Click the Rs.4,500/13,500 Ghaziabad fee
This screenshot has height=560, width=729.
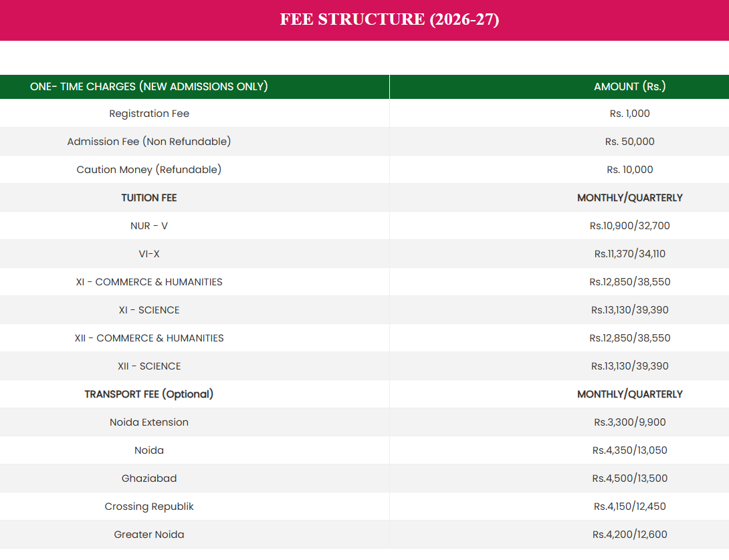[x=629, y=478]
